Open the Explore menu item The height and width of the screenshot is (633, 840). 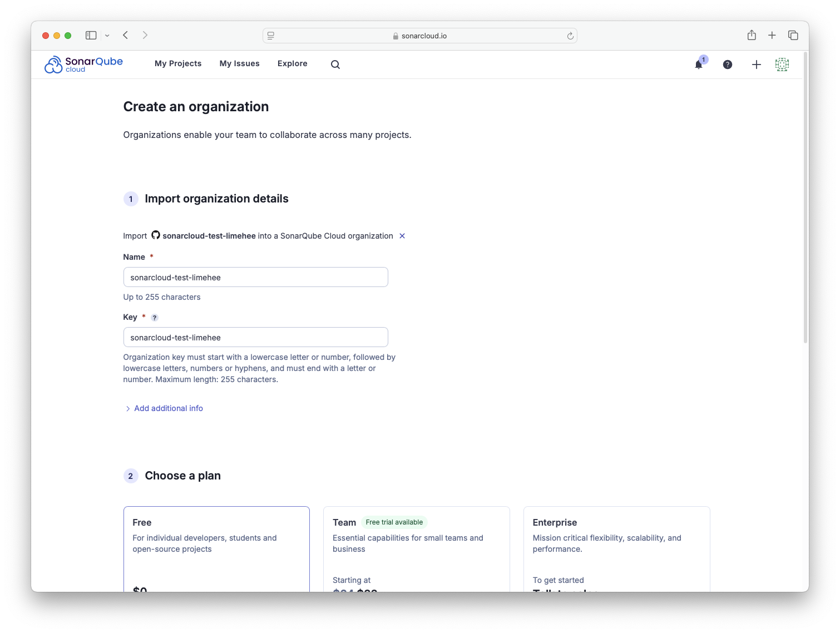click(293, 63)
